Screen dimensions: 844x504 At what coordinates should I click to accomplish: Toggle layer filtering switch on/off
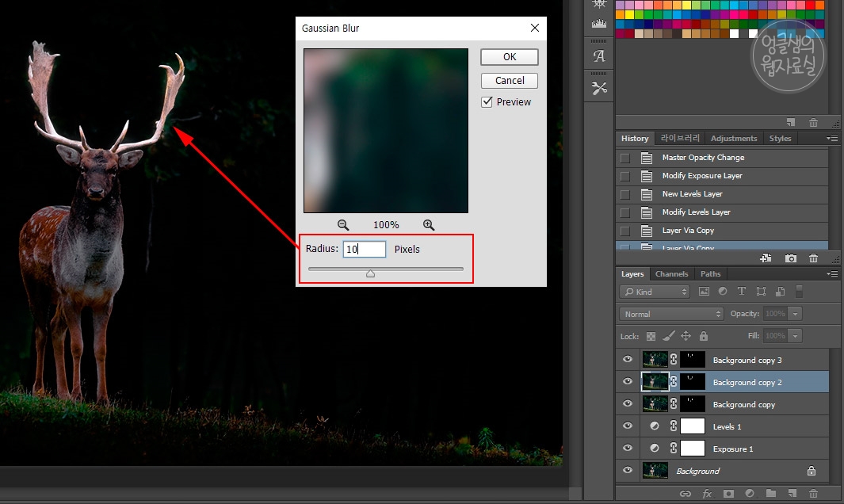pos(800,292)
